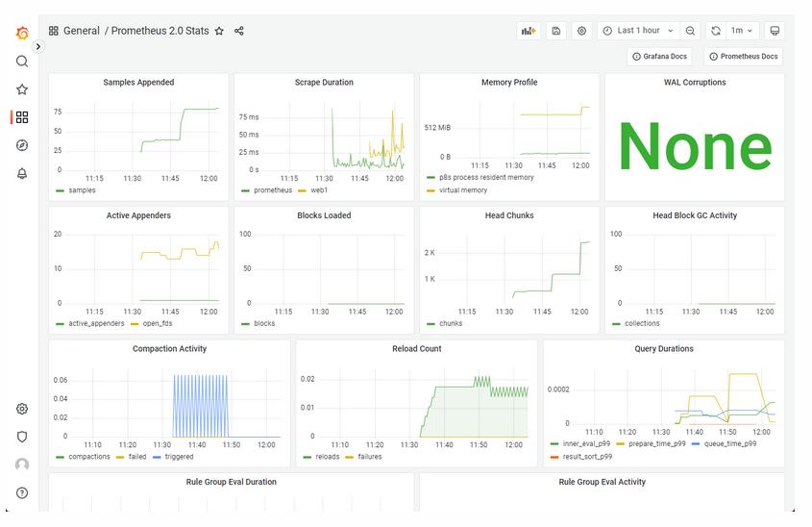Image resolution: width=812 pixels, height=527 pixels.
Task: Open the Alerting bell icon
Action: 22,174
